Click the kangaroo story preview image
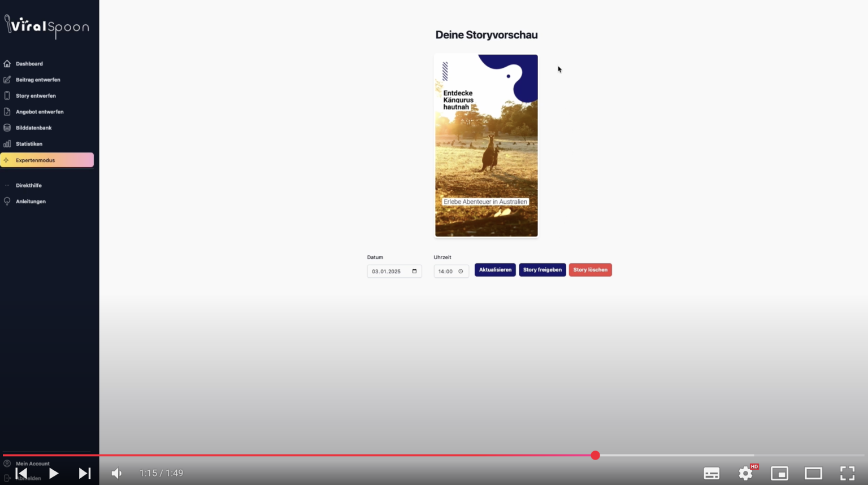Viewport: 868px width, 485px height. click(486, 146)
